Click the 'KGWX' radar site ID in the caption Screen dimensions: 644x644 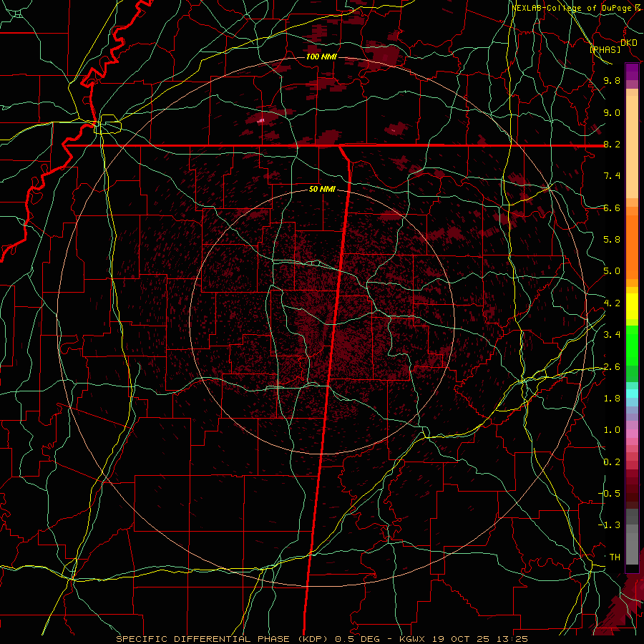411,639
